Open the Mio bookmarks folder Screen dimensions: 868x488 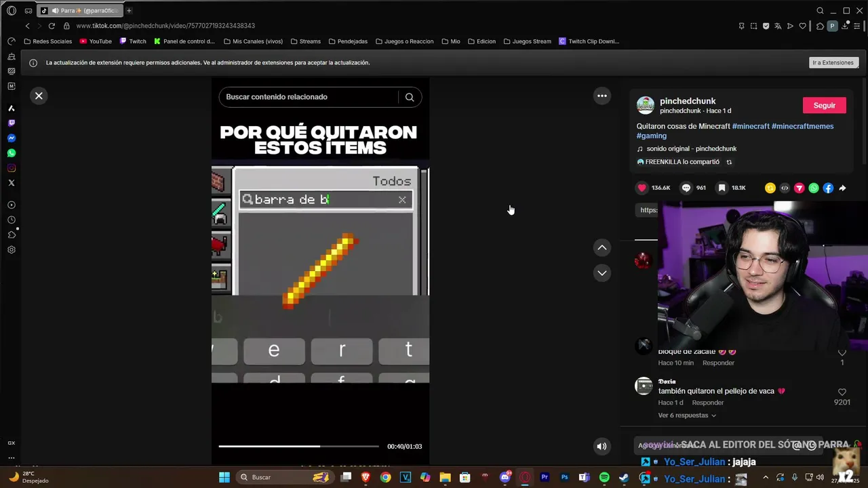coord(450,41)
